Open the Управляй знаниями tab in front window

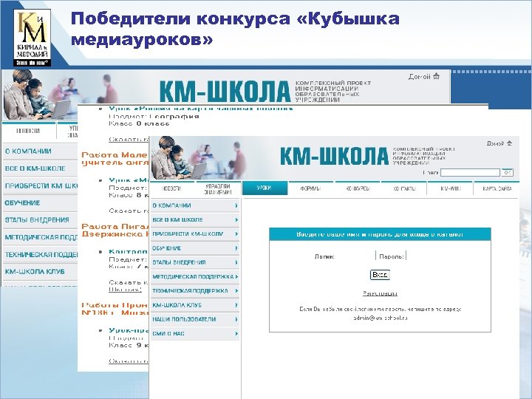tap(218, 189)
